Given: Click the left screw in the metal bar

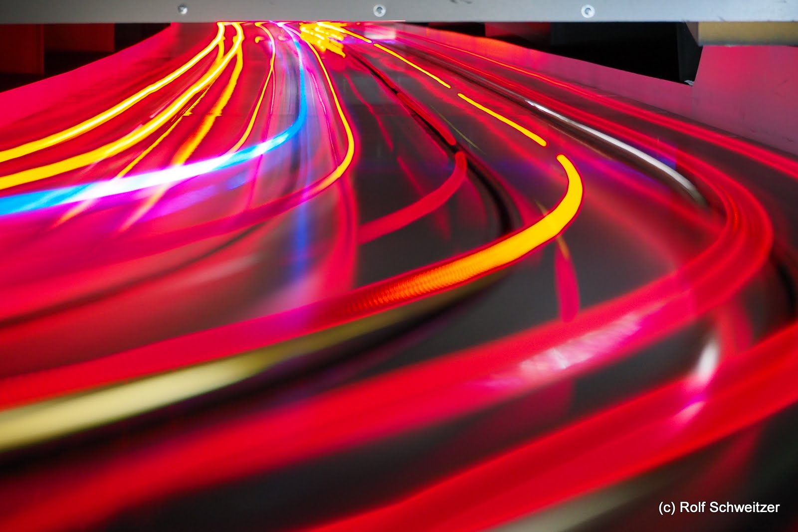Looking at the screenshot, I should tap(183, 9).
